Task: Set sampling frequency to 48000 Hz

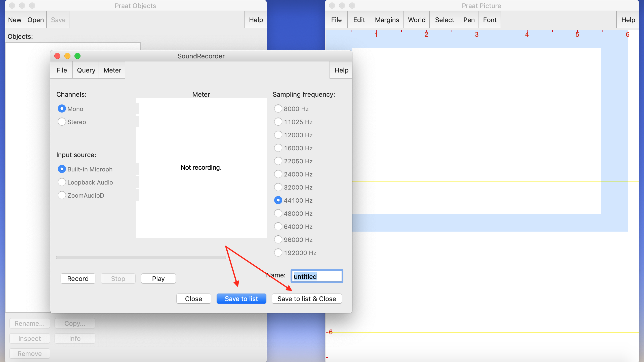Action: [278, 213]
